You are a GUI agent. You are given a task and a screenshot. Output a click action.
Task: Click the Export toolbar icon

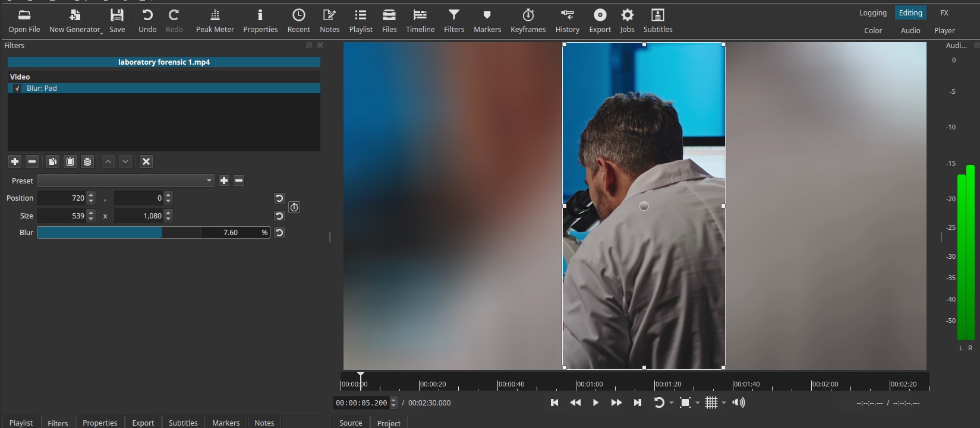[600, 21]
